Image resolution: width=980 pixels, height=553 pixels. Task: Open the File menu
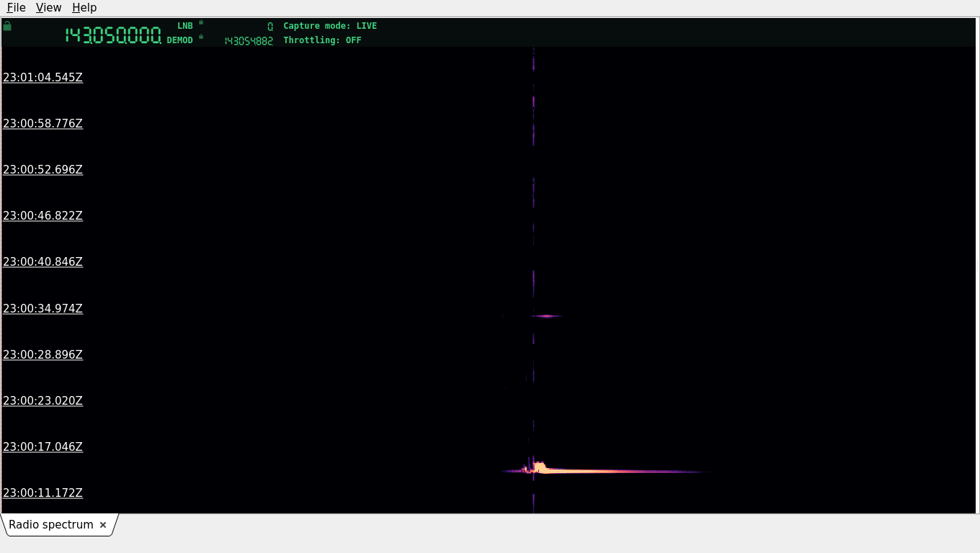(16, 8)
